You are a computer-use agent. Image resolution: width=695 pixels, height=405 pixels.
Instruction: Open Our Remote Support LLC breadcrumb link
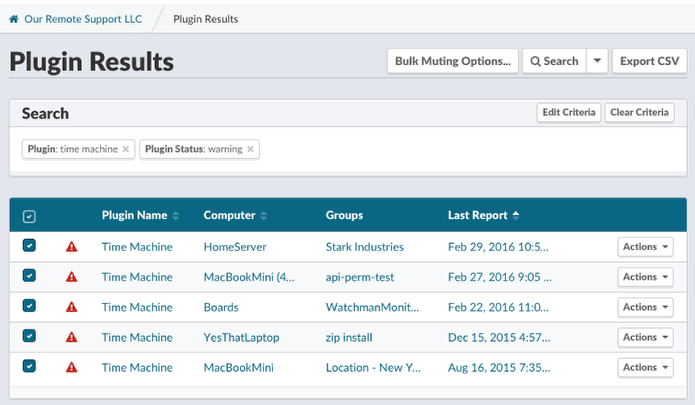tap(83, 19)
